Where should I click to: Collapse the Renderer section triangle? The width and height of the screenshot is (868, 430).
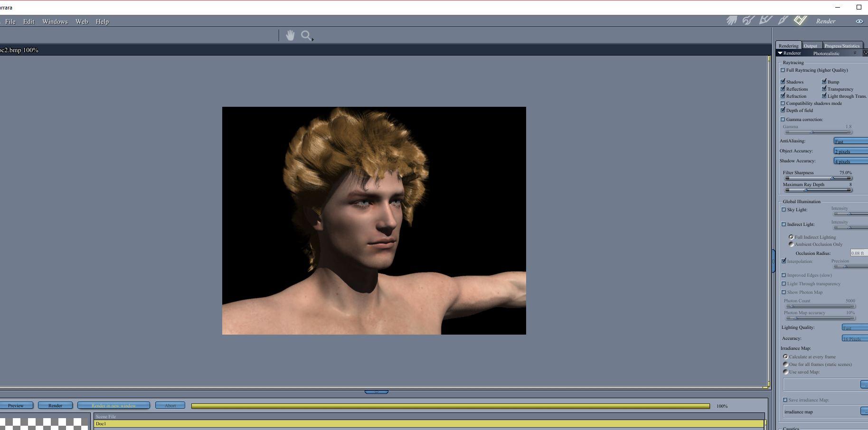(x=780, y=53)
